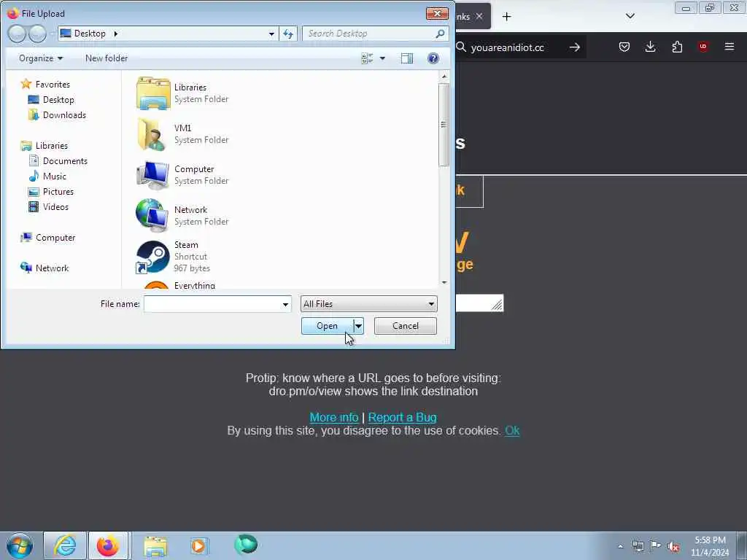The width and height of the screenshot is (747, 560).
Task: Click the file list vertical scrollbar thumb
Action: [x=444, y=125]
